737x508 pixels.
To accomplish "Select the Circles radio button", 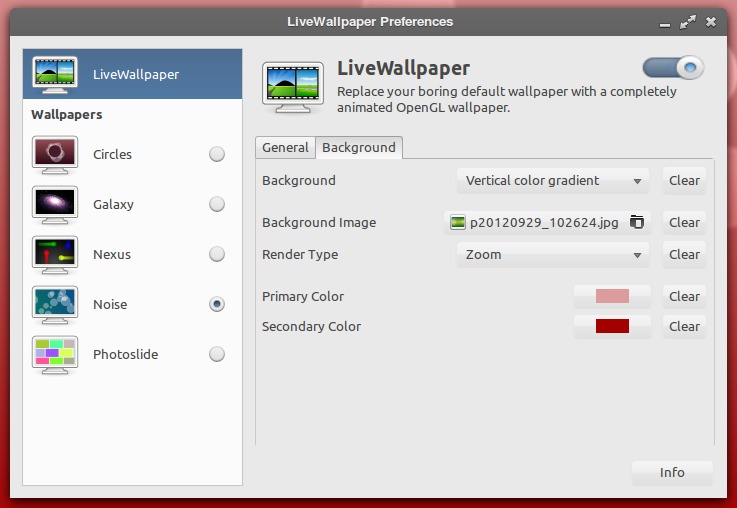I will [217, 154].
